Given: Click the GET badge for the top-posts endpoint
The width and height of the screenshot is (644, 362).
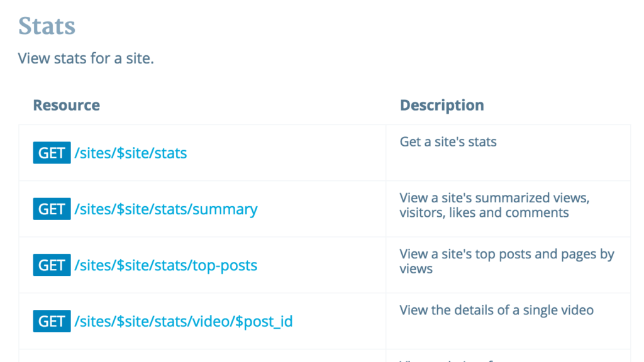Looking at the screenshot, I should pyautogui.click(x=52, y=265).
